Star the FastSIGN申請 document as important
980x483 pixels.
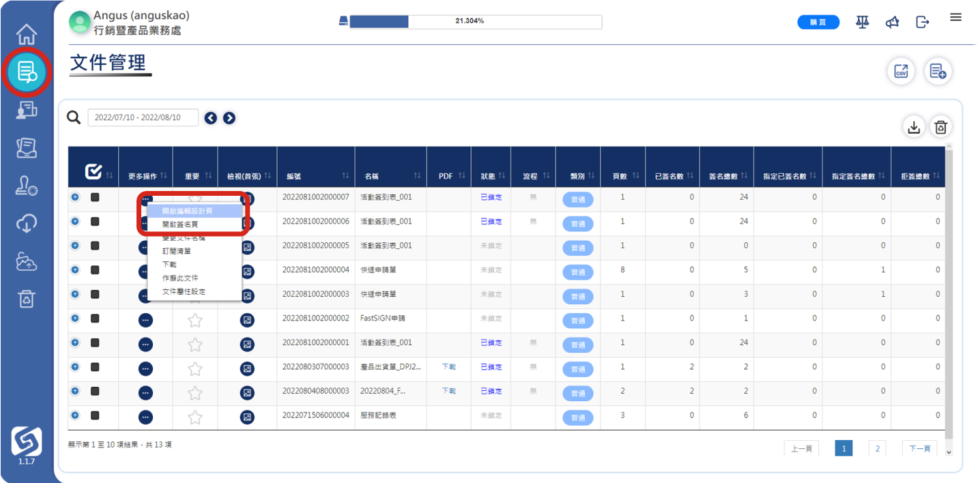pyautogui.click(x=195, y=320)
